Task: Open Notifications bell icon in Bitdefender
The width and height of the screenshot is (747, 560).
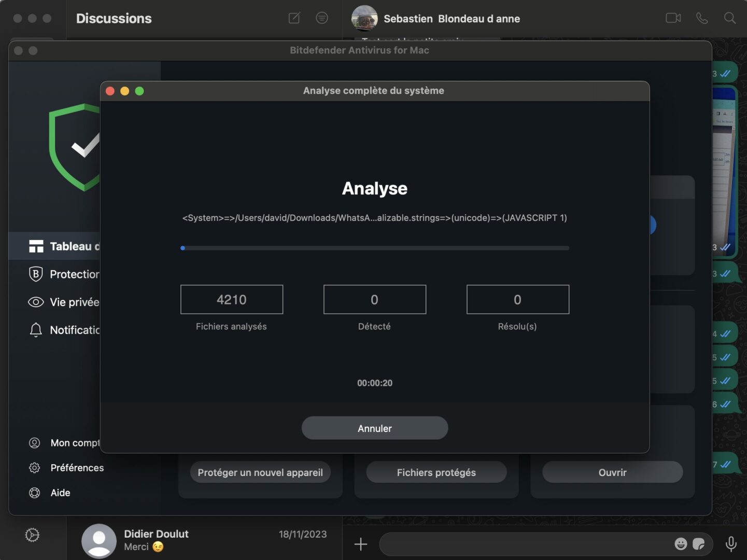Action: pyautogui.click(x=36, y=330)
